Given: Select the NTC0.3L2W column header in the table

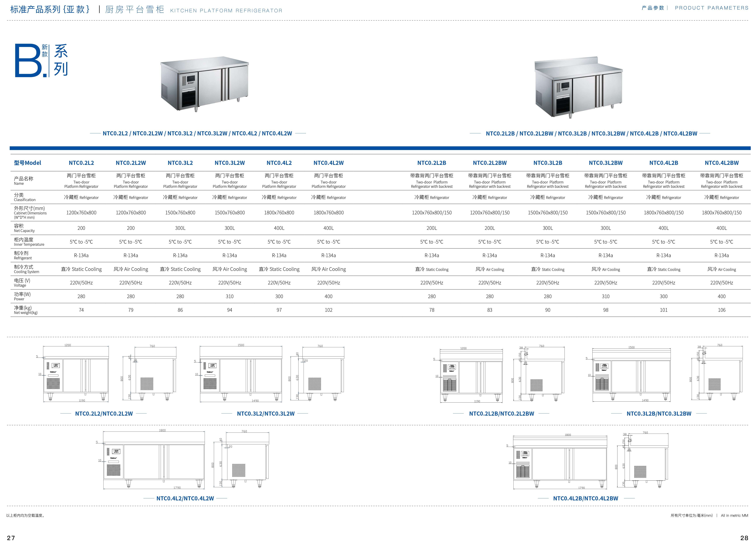Looking at the screenshot, I should click(x=230, y=163).
